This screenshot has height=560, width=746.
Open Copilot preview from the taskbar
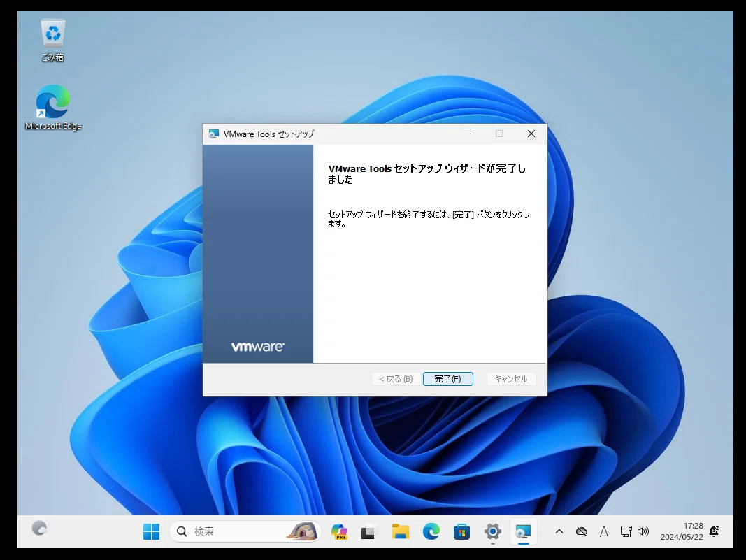[339, 531]
